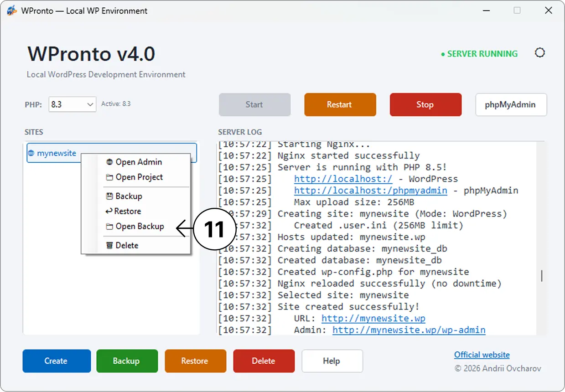Close the WPronto window
565x392 pixels.
click(x=549, y=10)
